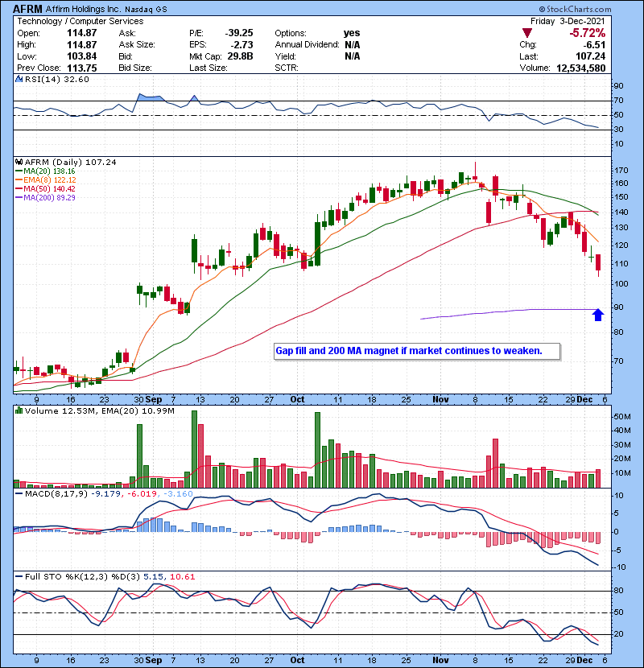The image size is (644, 668).
Task: Click the EMA(8) 122.12 legend entry
Action: coord(45,180)
